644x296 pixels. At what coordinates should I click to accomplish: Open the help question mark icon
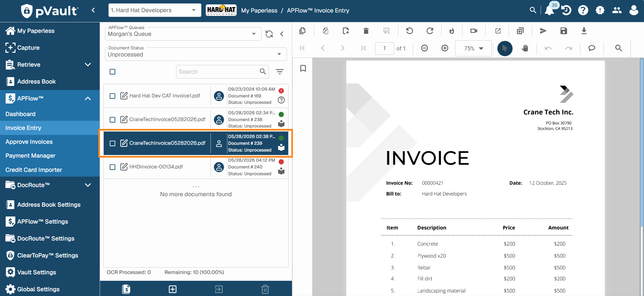(583, 10)
